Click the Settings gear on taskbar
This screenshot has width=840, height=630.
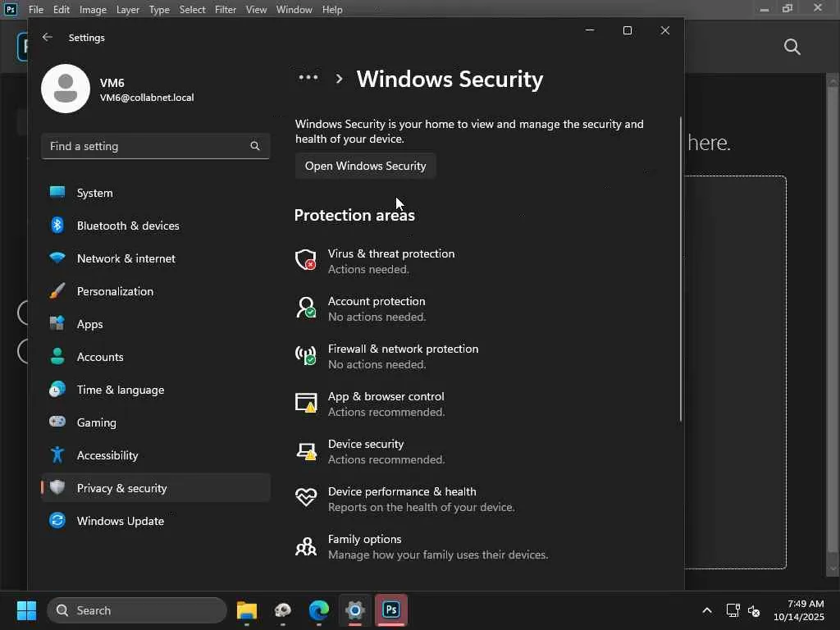pos(354,610)
